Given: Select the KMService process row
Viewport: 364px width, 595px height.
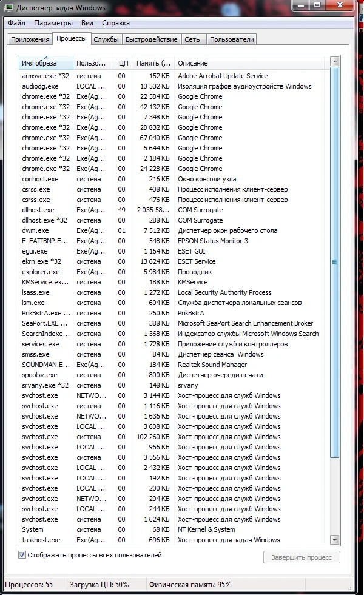Looking at the screenshot, I should (173, 282).
